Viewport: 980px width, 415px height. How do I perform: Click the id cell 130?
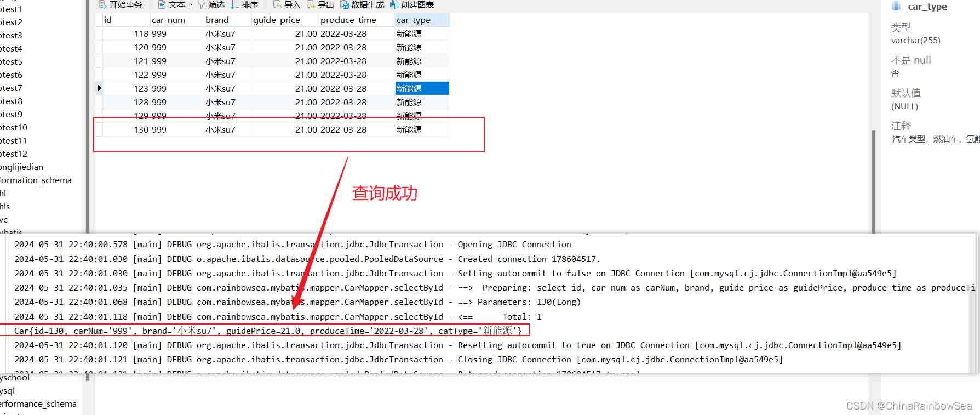(126, 130)
